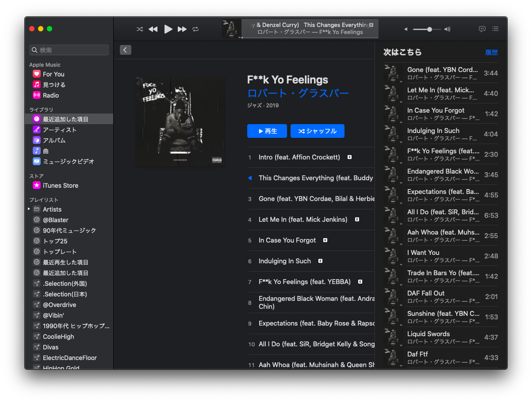532x402 pixels.
Task: Open @Overdrive playlist
Action: click(x=69, y=305)
